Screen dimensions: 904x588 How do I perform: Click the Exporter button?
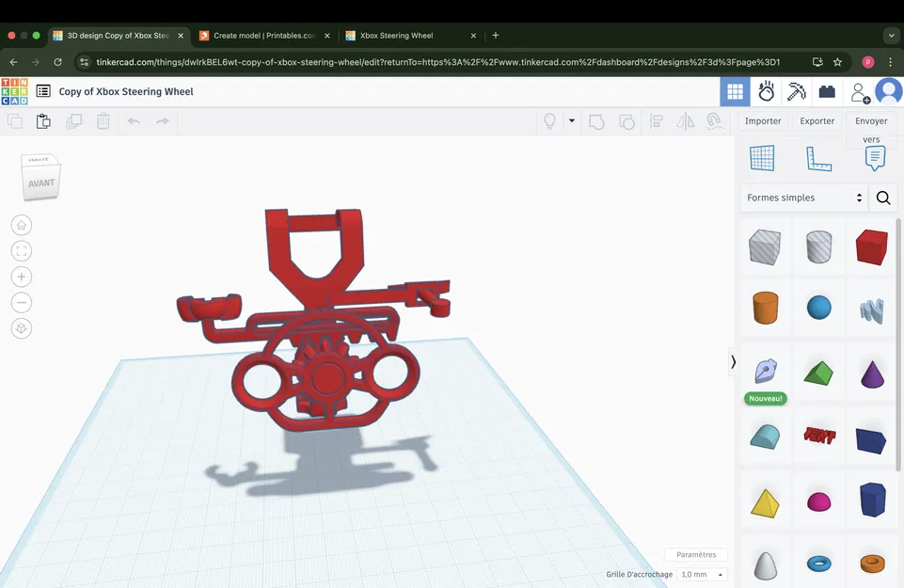point(817,120)
